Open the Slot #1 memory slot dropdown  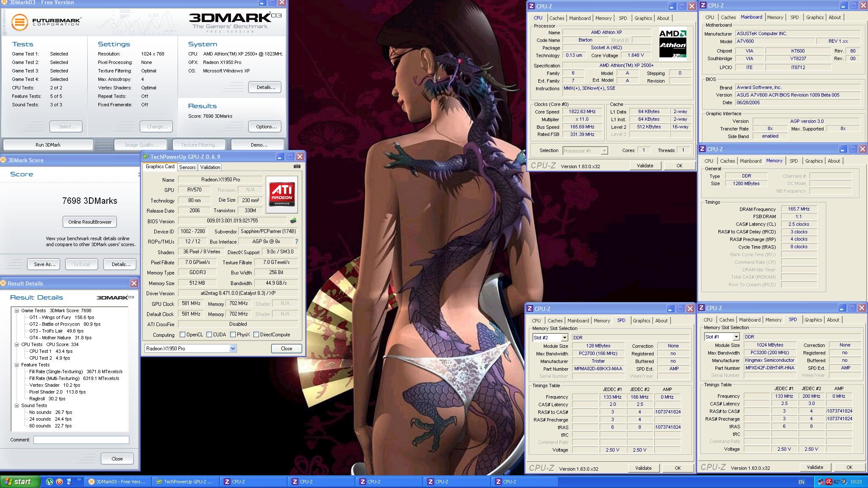pyautogui.click(x=736, y=337)
